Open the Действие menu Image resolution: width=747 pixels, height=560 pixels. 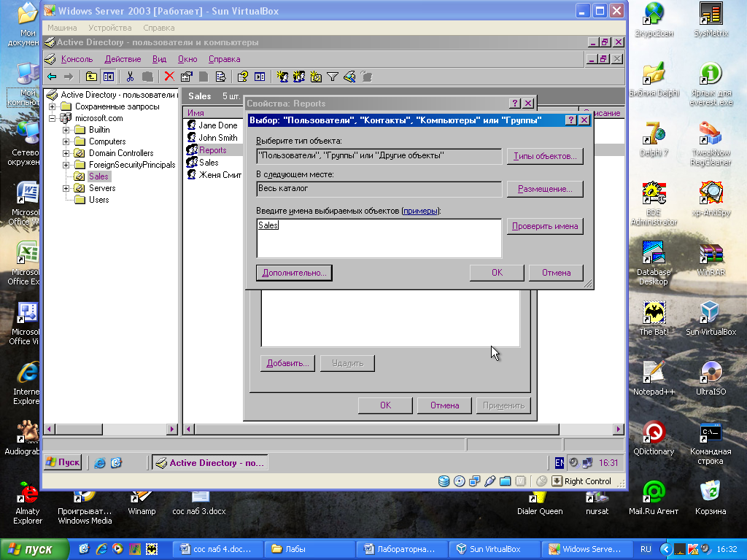click(x=123, y=59)
